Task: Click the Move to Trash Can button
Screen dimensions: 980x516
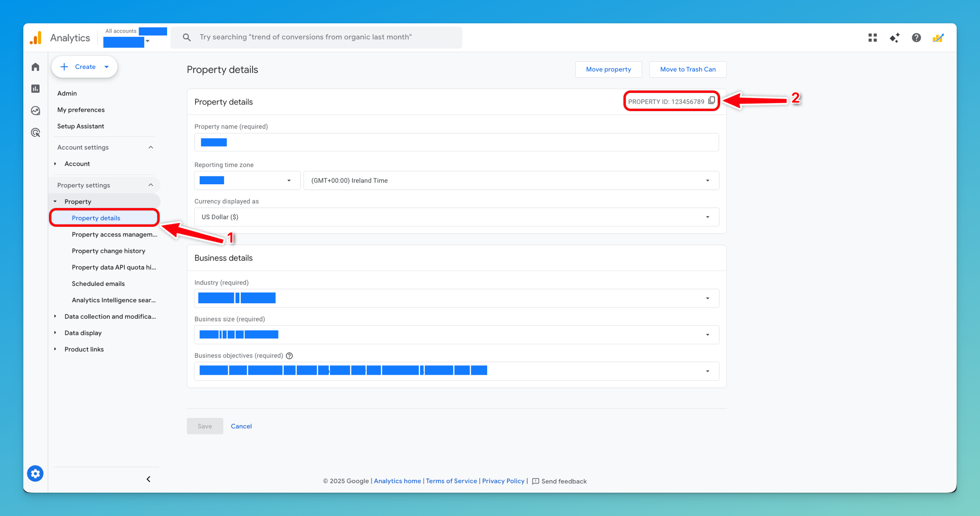Action: [687, 69]
